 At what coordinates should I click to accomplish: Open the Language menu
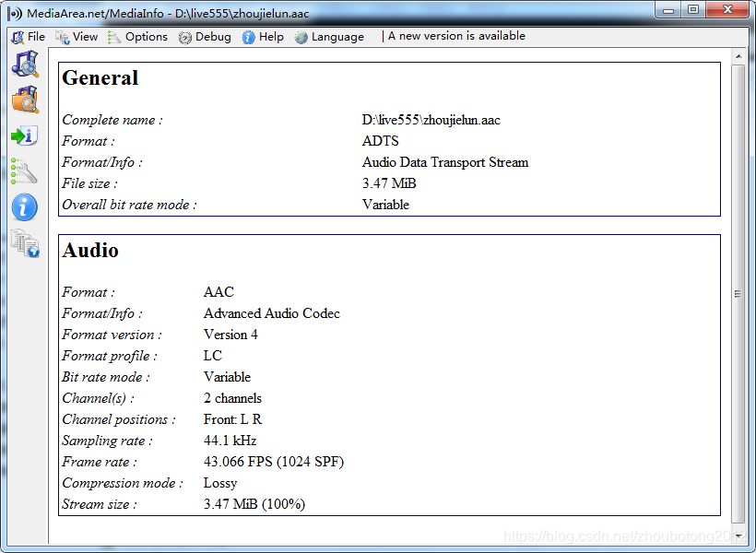(330, 37)
